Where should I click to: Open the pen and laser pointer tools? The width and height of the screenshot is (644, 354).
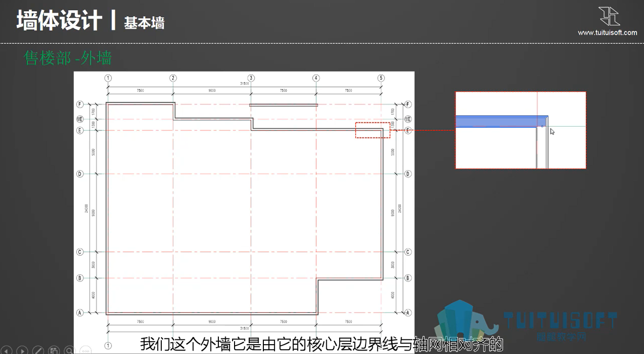coord(38,350)
